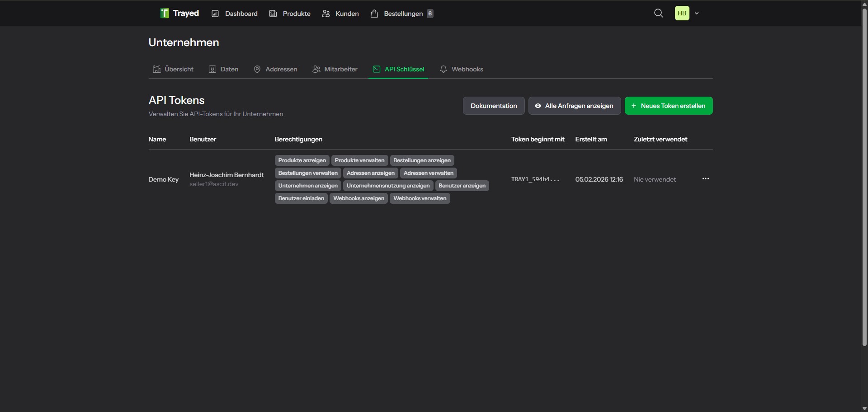Open the HB account dropdown

click(x=686, y=13)
